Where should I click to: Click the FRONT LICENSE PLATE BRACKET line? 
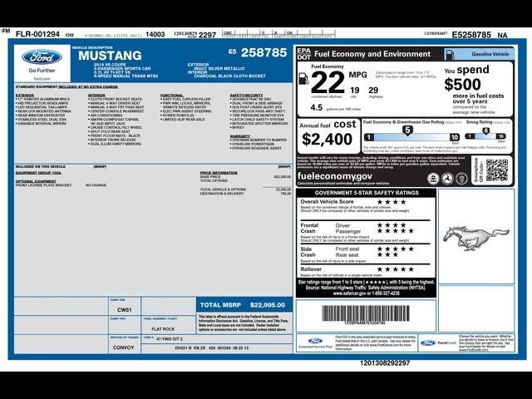click(44, 185)
